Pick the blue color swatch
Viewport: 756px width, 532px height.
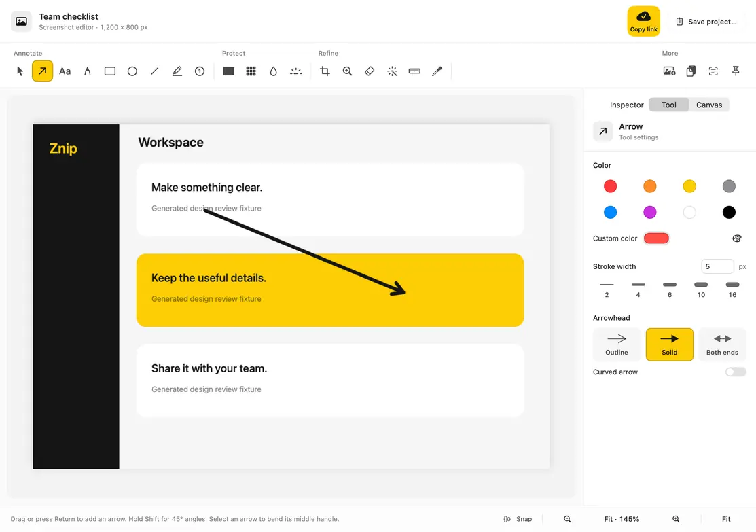click(611, 212)
